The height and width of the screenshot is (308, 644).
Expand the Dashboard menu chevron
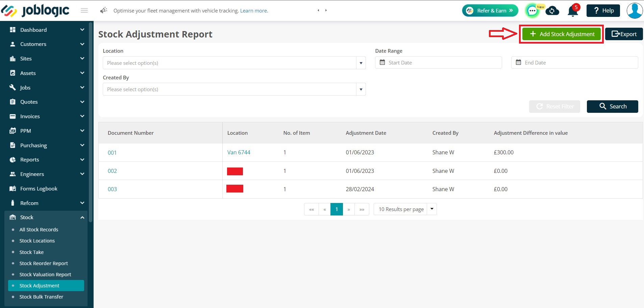[x=82, y=30]
